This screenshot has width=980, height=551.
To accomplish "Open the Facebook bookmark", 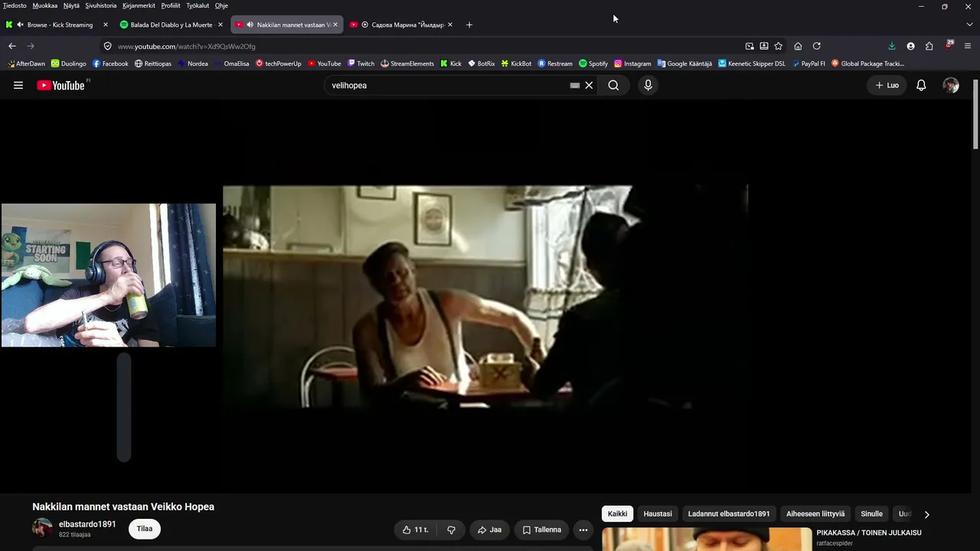I will coord(110,64).
